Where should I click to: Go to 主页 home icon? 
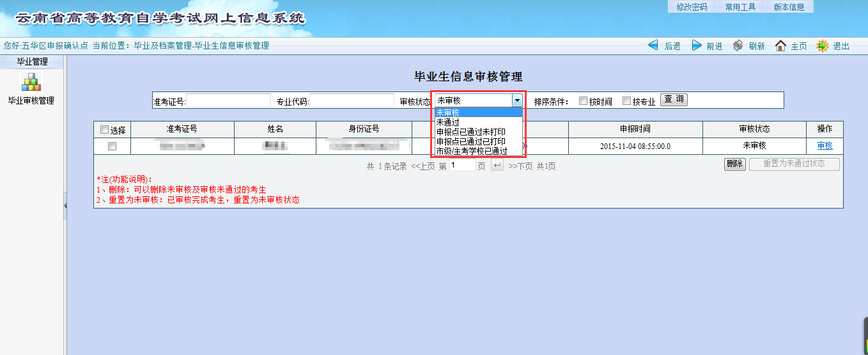tap(780, 45)
